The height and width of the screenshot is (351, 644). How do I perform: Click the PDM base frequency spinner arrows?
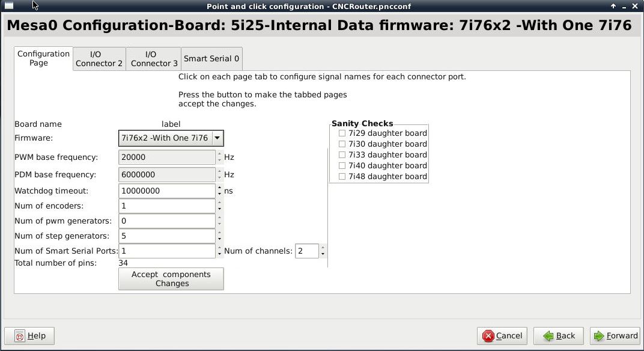pos(219,175)
